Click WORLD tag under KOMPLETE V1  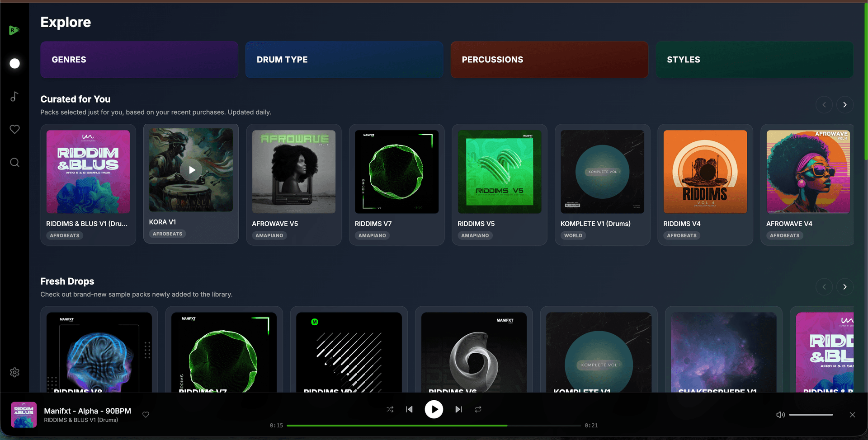[x=573, y=235]
